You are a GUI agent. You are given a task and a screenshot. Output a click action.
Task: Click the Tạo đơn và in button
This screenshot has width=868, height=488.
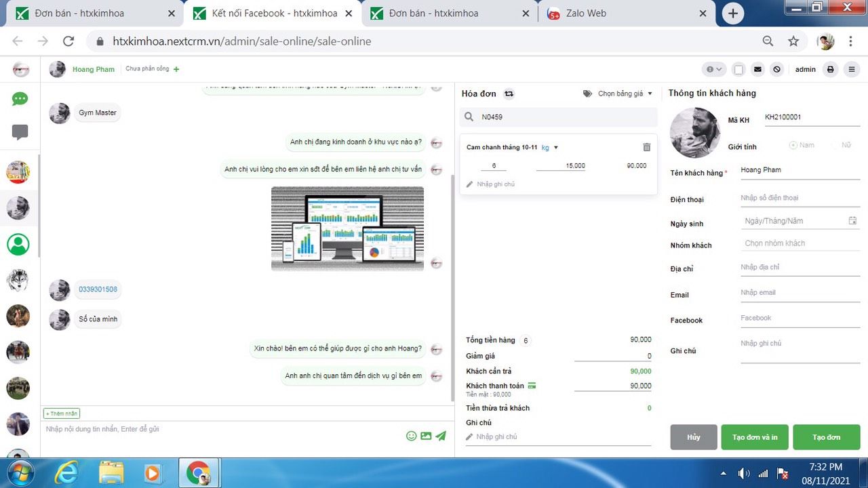(x=755, y=437)
